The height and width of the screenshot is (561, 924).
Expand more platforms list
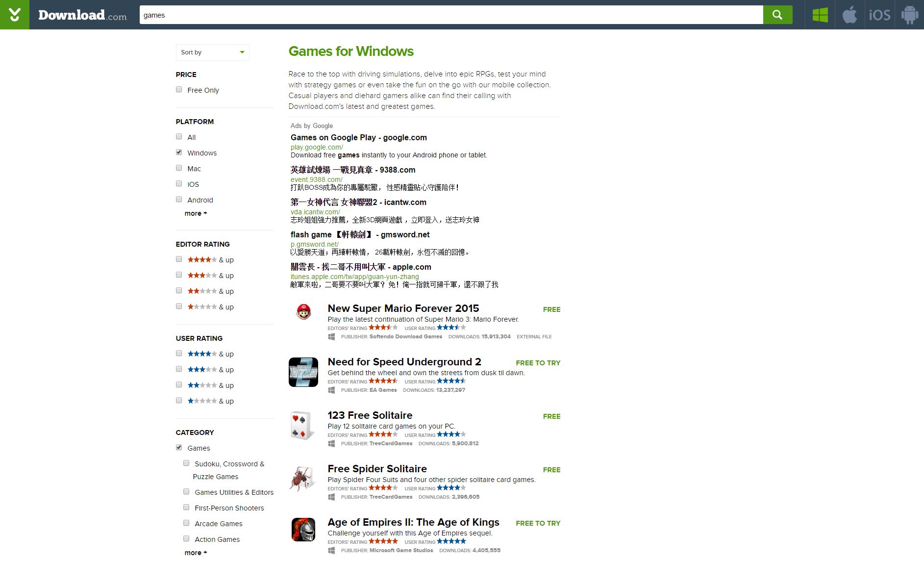(x=196, y=213)
